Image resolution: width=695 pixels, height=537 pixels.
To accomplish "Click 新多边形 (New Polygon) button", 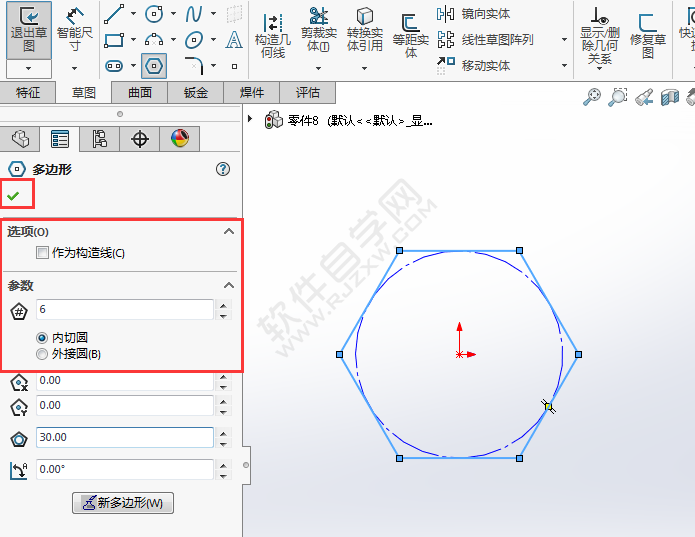I will 123,503.
